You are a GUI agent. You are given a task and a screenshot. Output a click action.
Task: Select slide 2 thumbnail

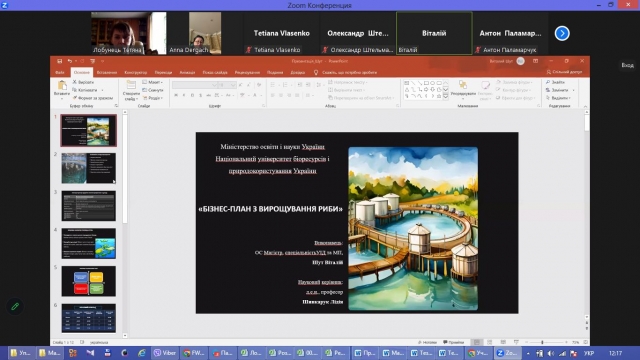[89, 168]
